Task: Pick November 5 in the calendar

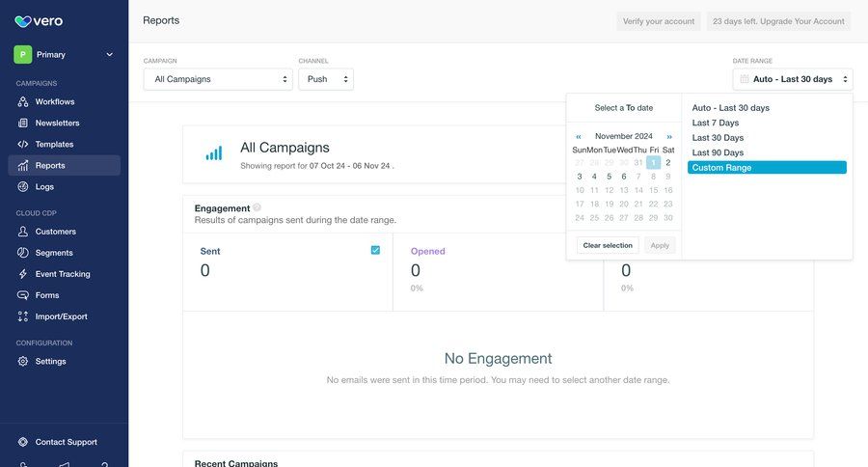Action: point(609,177)
